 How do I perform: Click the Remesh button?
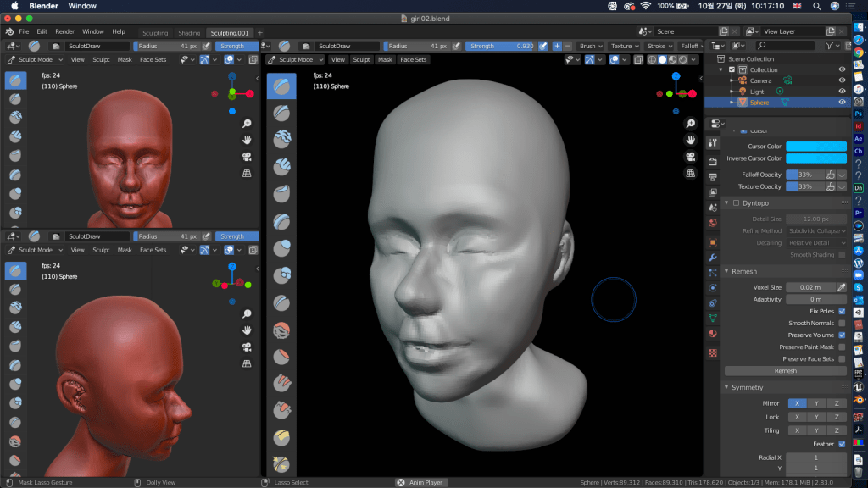785,371
